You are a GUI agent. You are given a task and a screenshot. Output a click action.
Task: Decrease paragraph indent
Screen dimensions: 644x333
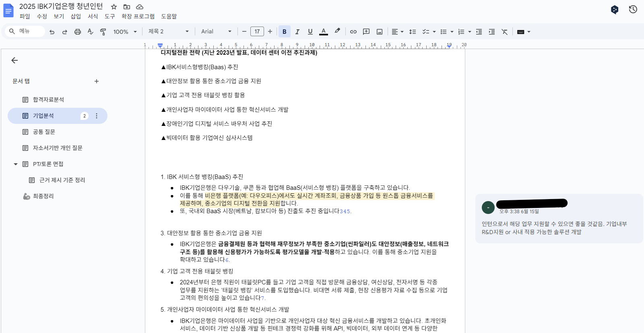click(479, 32)
